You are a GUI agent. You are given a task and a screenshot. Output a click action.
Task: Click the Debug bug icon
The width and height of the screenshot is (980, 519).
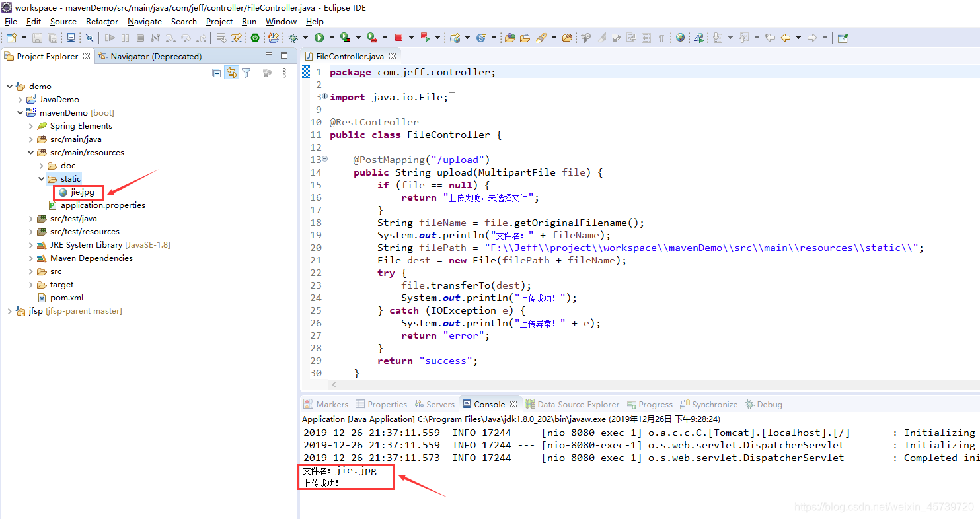293,38
